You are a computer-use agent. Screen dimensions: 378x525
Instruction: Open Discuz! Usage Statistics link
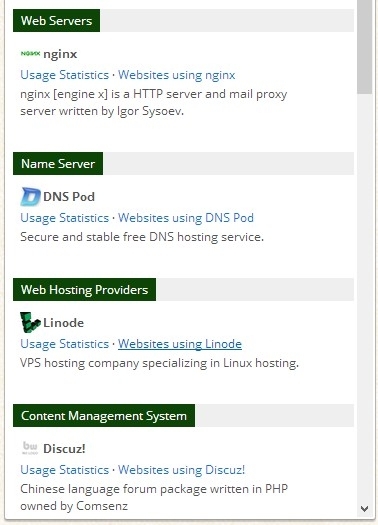(x=65, y=470)
